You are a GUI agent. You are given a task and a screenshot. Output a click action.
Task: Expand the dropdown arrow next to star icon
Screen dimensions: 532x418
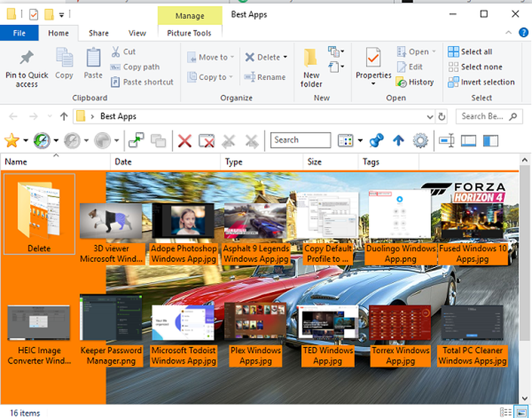pos(26,141)
